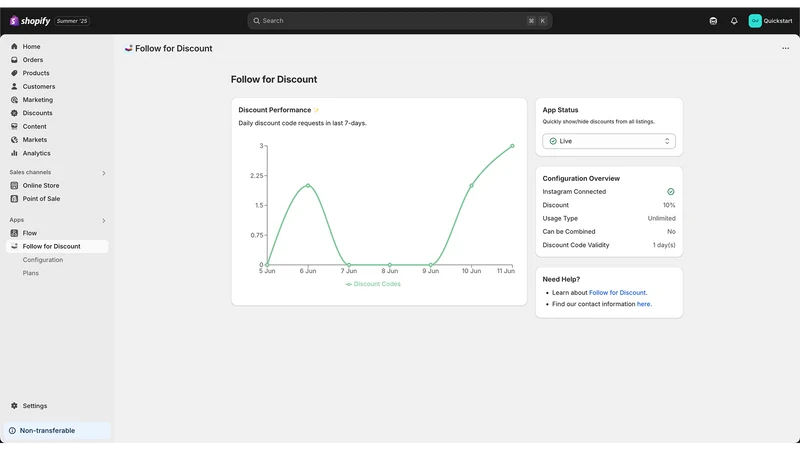Go to Orders in sidebar
This screenshot has height=450, width=800.
point(33,60)
